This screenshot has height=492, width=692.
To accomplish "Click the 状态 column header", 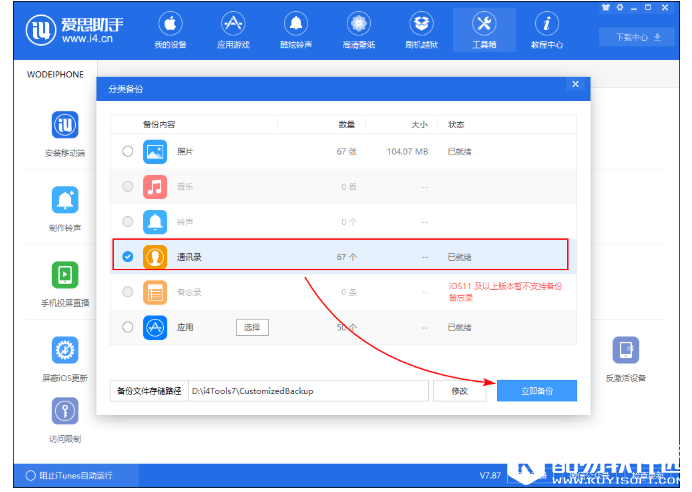I will point(456,124).
